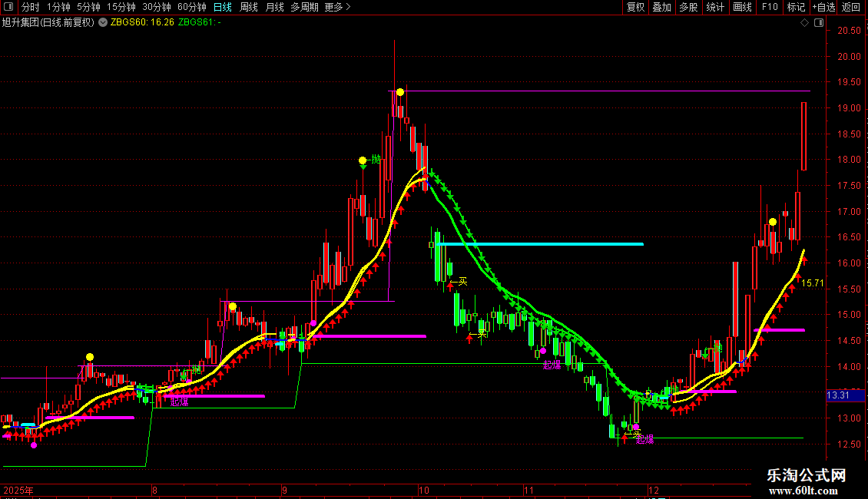Open the indicator dropdown beside 旭升集团 title

[x=103, y=23]
